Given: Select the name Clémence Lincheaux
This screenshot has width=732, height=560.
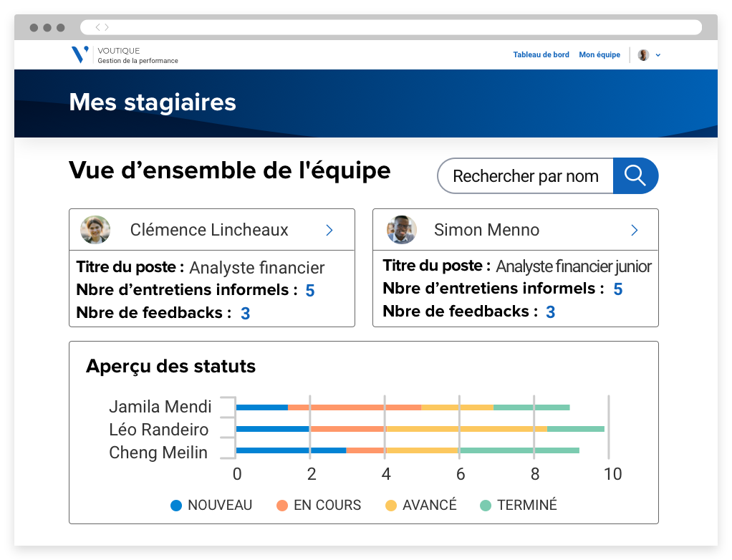Looking at the screenshot, I should (x=209, y=230).
